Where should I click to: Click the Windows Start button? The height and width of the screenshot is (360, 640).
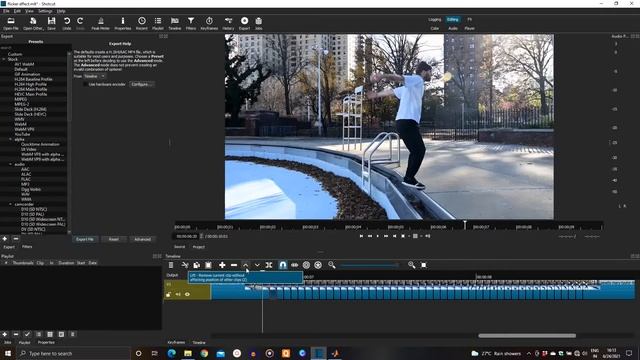8,353
